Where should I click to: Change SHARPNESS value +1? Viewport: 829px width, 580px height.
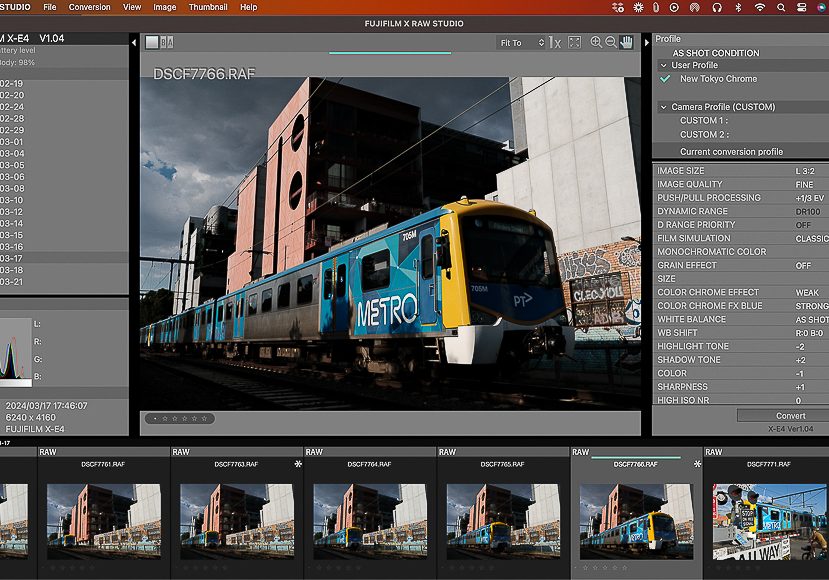800,387
